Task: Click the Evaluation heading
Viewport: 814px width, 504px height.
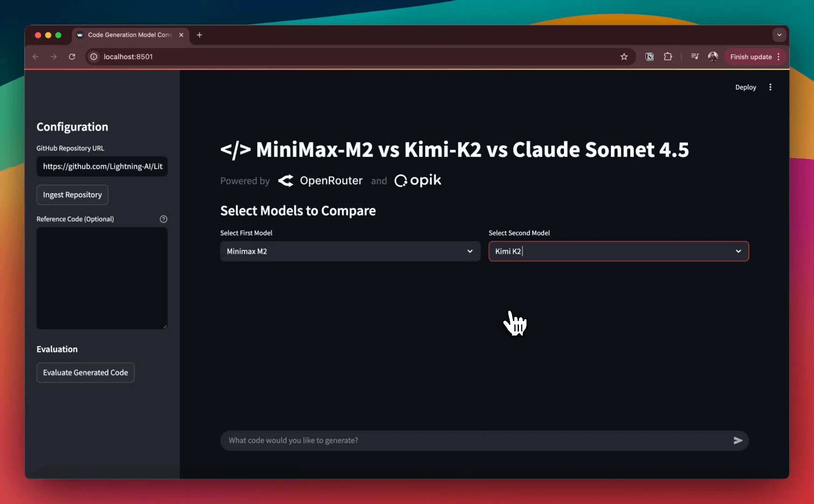Action: (57, 350)
